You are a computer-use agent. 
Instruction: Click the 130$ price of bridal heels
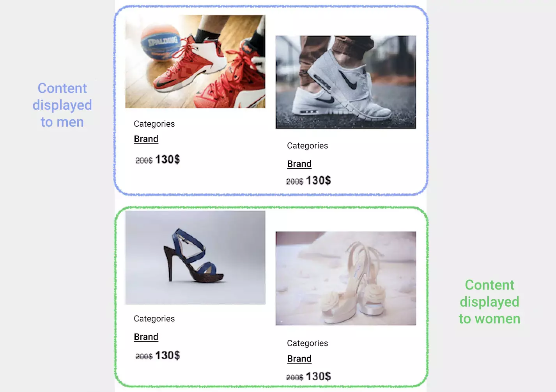[x=319, y=376]
